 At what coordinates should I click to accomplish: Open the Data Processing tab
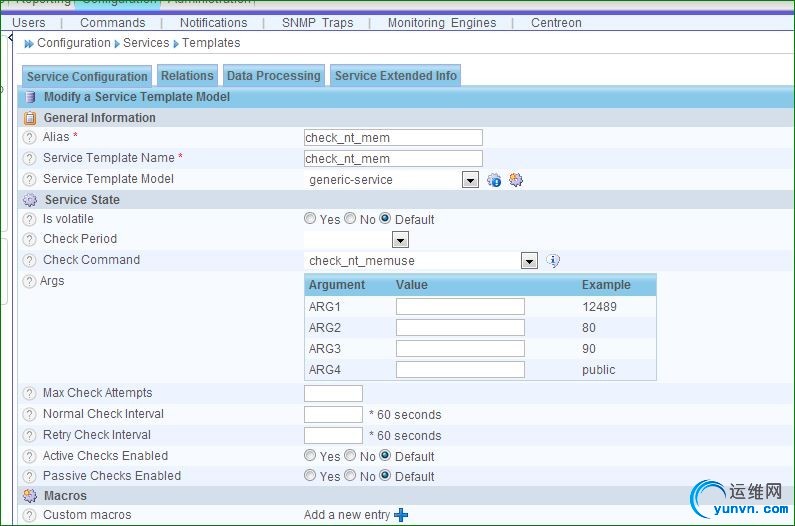click(273, 75)
